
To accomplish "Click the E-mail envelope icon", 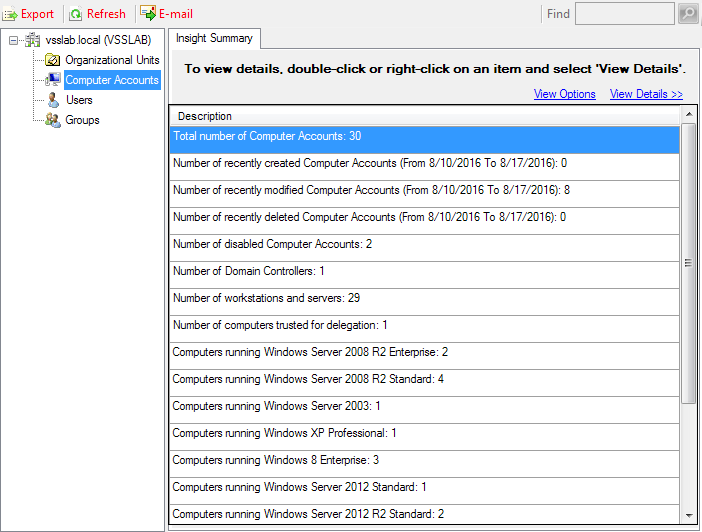I will [x=148, y=13].
